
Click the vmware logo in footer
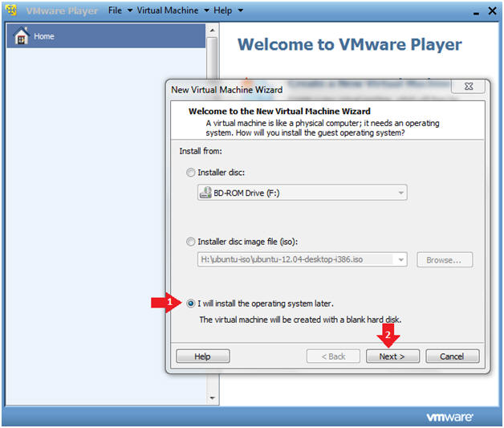449,417
